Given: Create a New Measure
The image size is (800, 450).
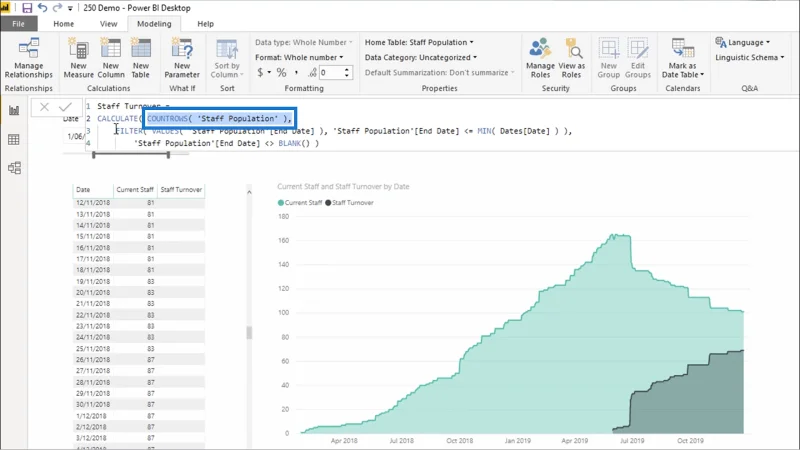Looking at the screenshot, I should (79, 58).
